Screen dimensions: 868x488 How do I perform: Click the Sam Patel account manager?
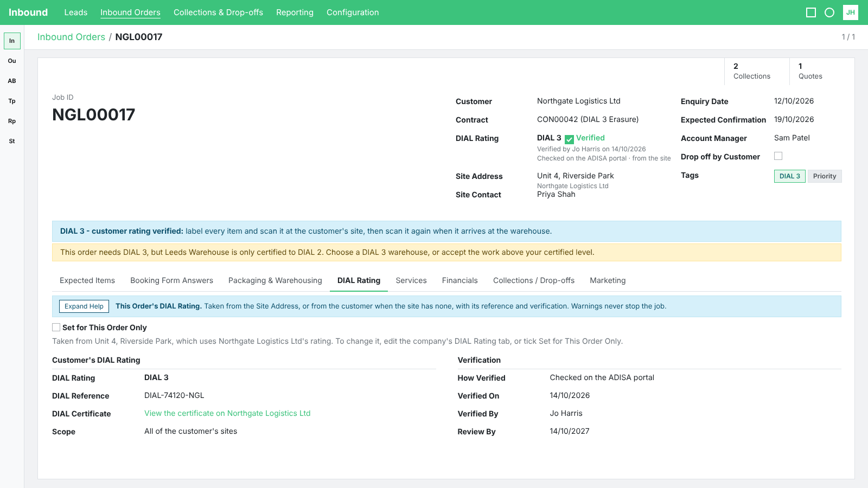pos(792,138)
